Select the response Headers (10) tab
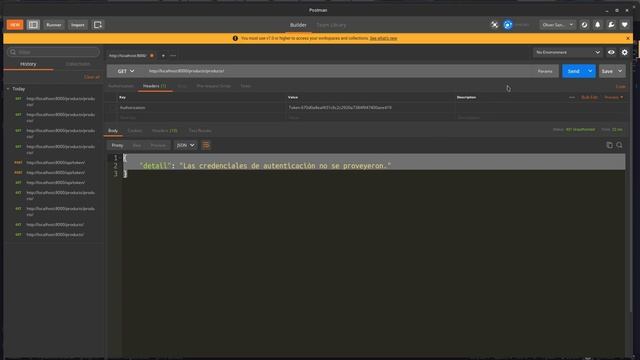Viewport: 640px width, 360px height. tap(164, 131)
